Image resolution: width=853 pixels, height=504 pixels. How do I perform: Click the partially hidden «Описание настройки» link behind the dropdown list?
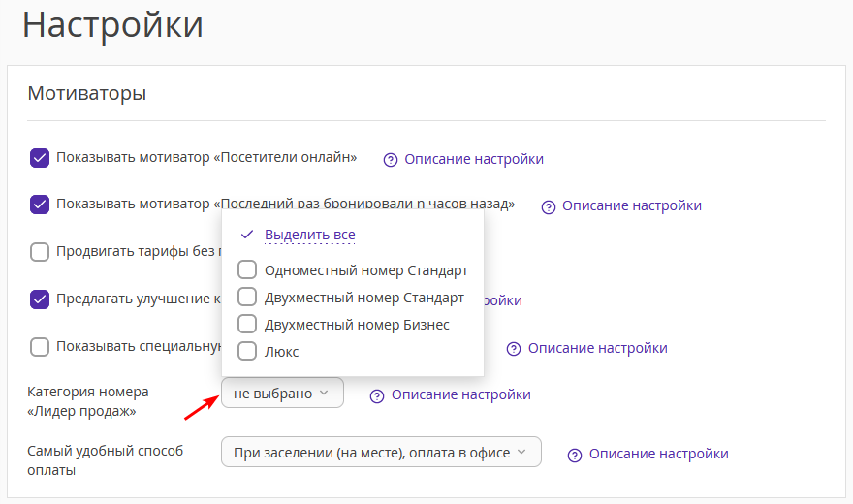pos(503,300)
